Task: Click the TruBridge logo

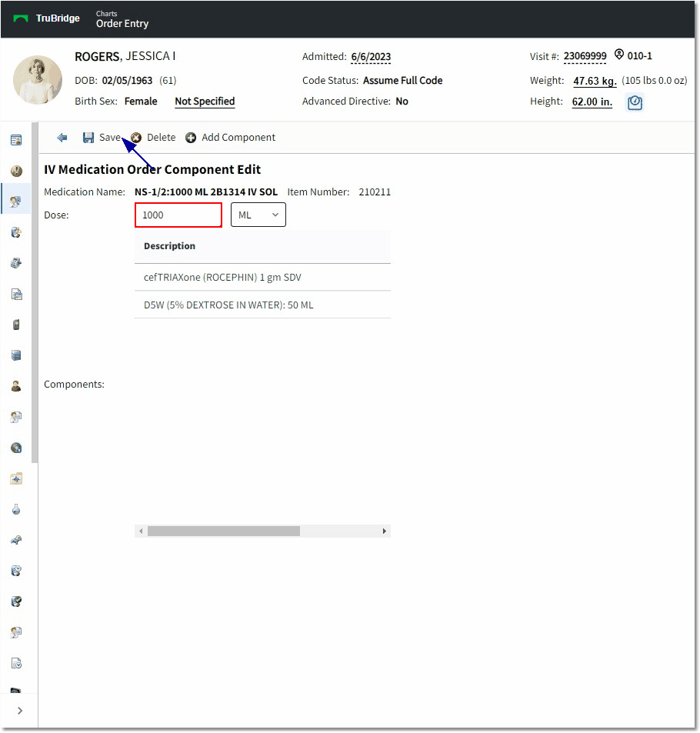Action: 47,18
